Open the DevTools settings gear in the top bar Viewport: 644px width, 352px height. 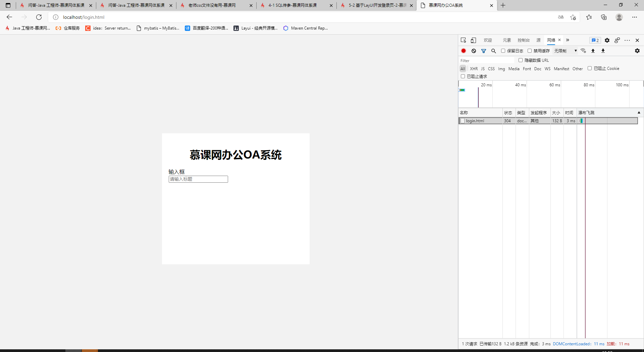click(607, 40)
